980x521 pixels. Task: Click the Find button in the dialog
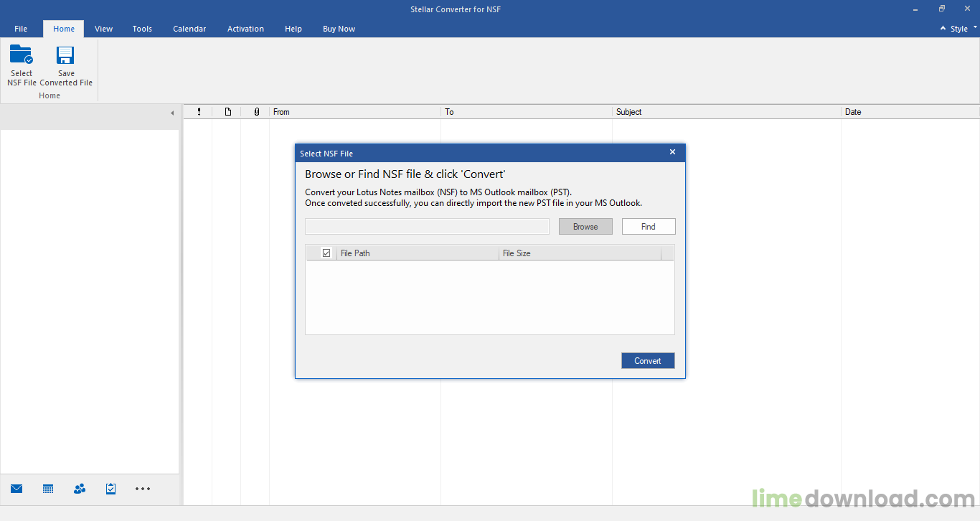tap(649, 227)
